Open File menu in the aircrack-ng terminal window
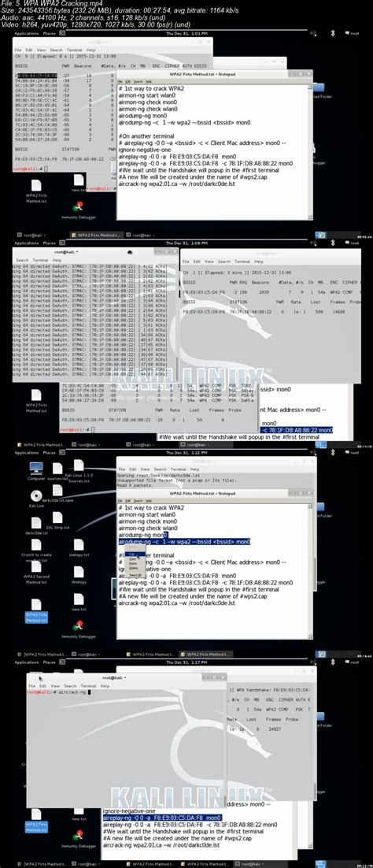 32,686
